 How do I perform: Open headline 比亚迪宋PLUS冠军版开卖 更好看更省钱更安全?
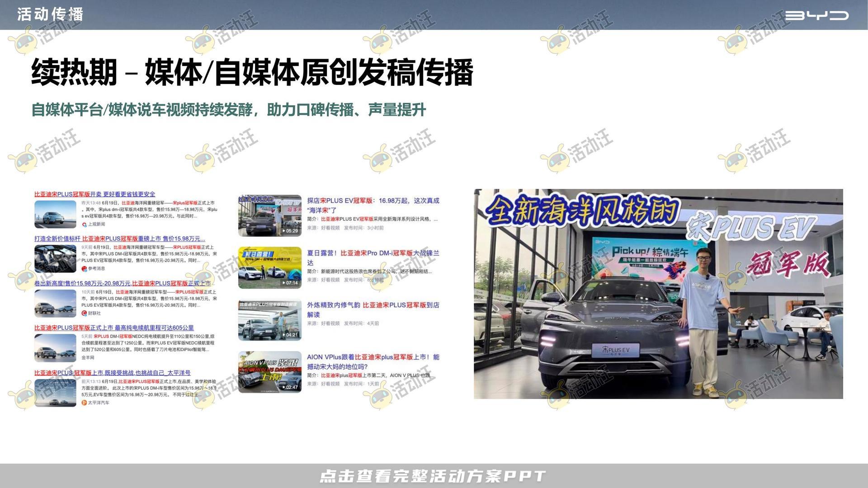pos(95,194)
